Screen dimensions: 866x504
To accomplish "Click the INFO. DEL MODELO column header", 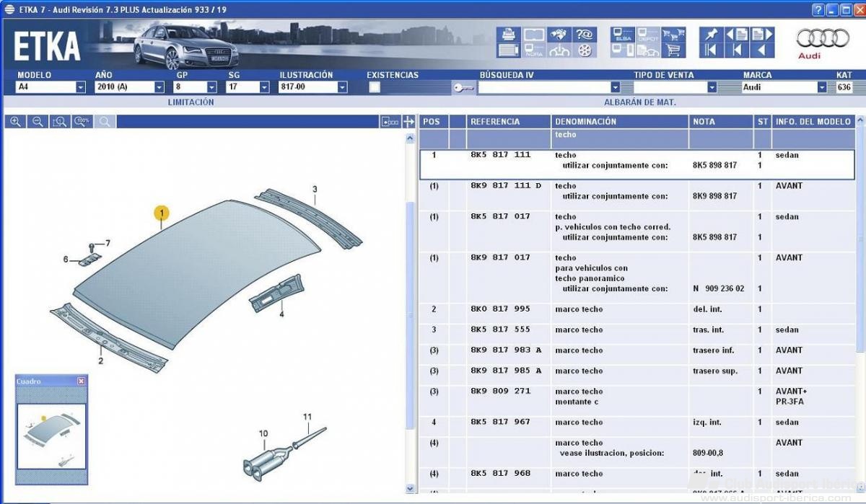I will tap(813, 122).
